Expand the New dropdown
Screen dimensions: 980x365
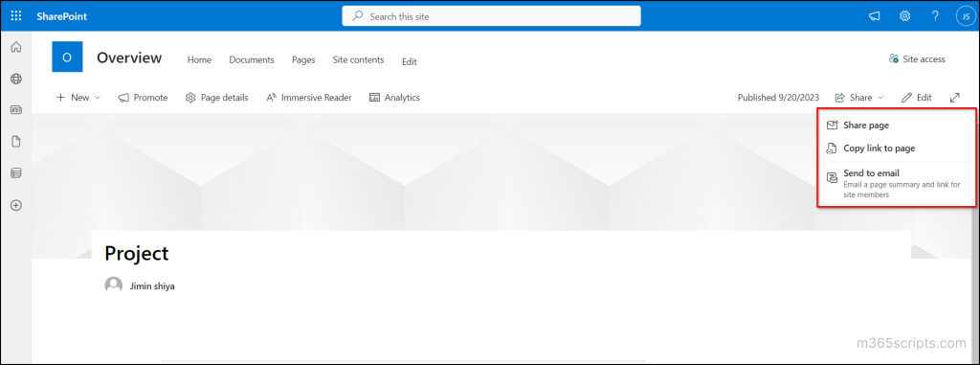[78, 98]
